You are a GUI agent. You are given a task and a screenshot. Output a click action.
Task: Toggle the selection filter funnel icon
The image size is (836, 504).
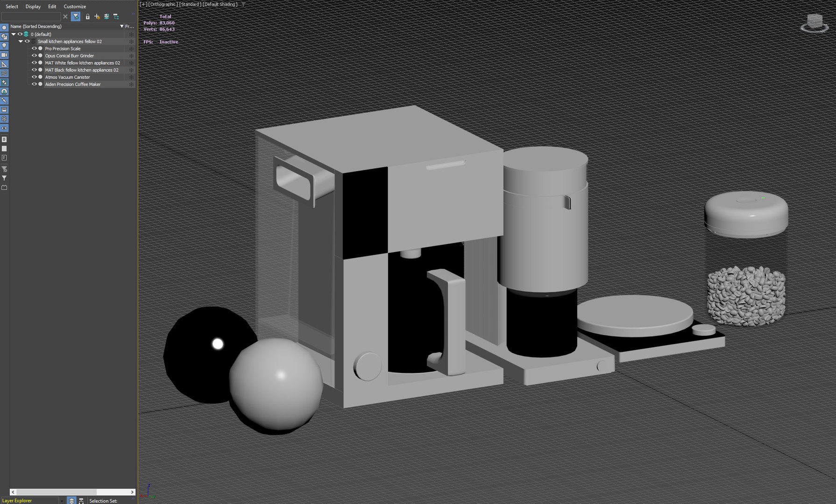coord(76,16)
